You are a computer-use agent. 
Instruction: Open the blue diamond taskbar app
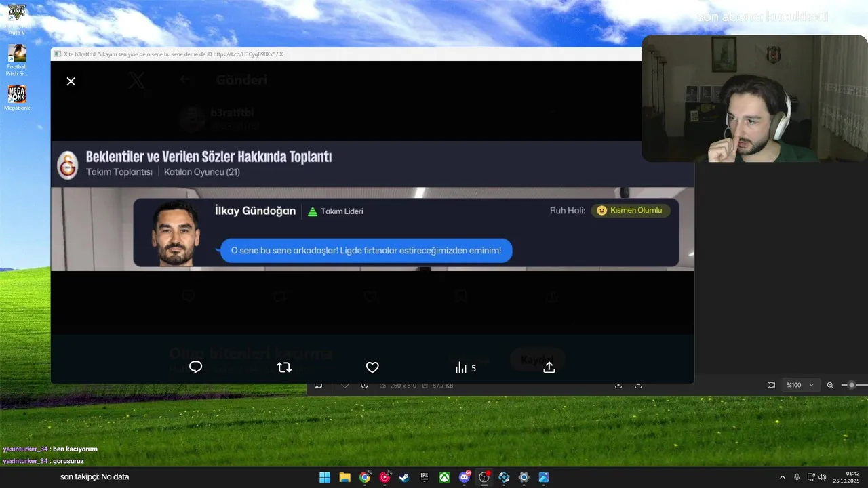504,477
